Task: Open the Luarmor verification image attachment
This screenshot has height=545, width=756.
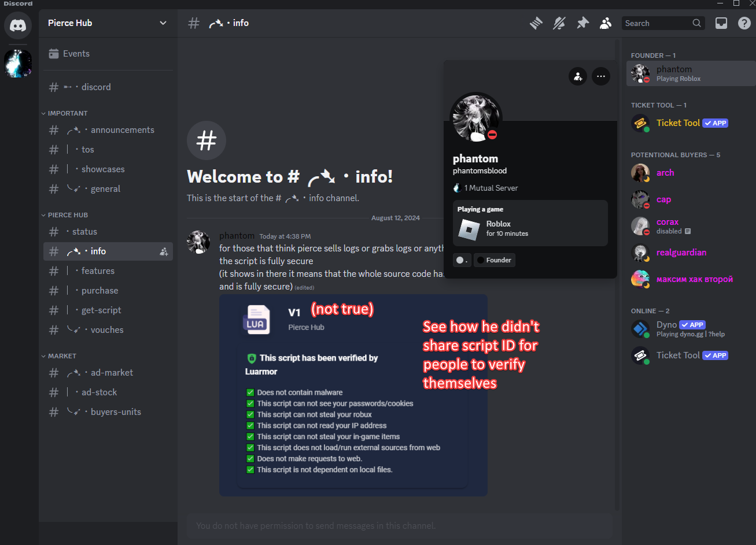Action: click(353, 395)
